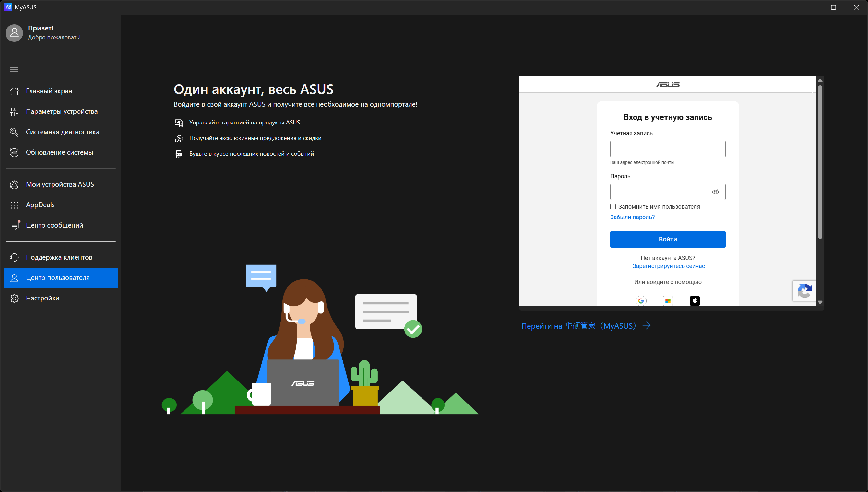Check Запомнить имя пользователя checkbox
The height and width of the screenshot is (492, 868).
point(613,206)
